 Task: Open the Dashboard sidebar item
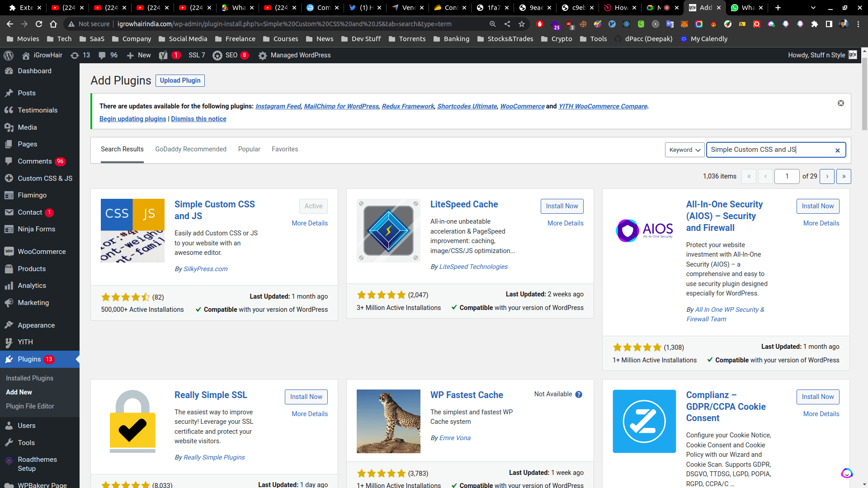(x=34, y=71)
